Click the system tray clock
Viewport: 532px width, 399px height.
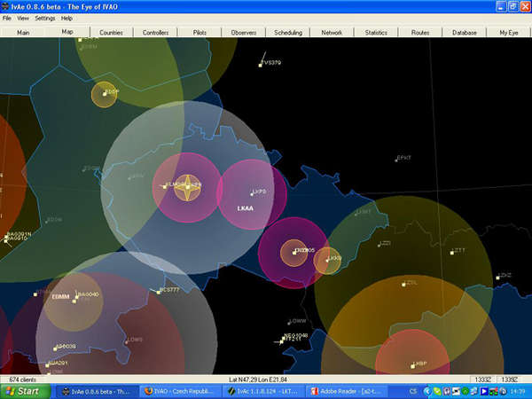519,392
